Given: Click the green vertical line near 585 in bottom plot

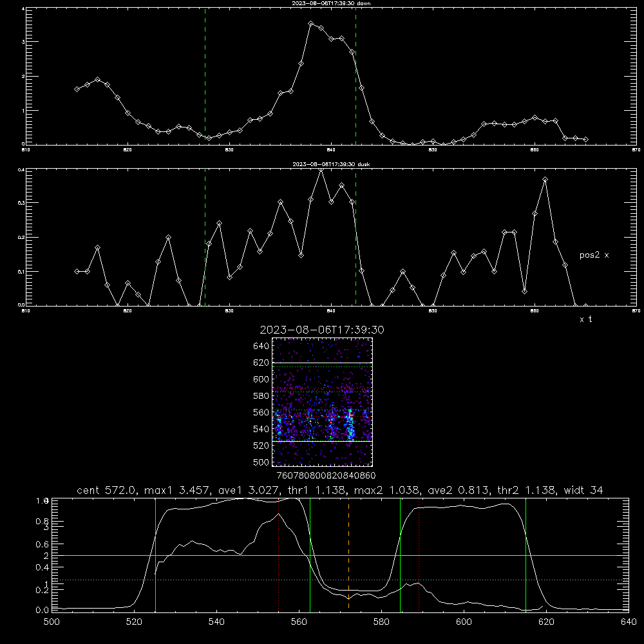Looking at the screenshot, I should pyautogui.click(x=400, y=554).
